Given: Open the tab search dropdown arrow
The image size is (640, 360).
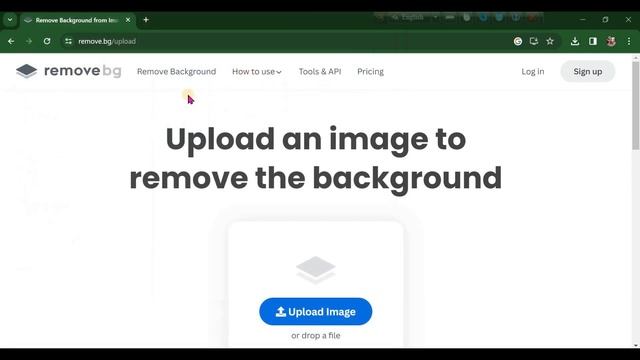Looking at the screenshot, I should [10, 20].
